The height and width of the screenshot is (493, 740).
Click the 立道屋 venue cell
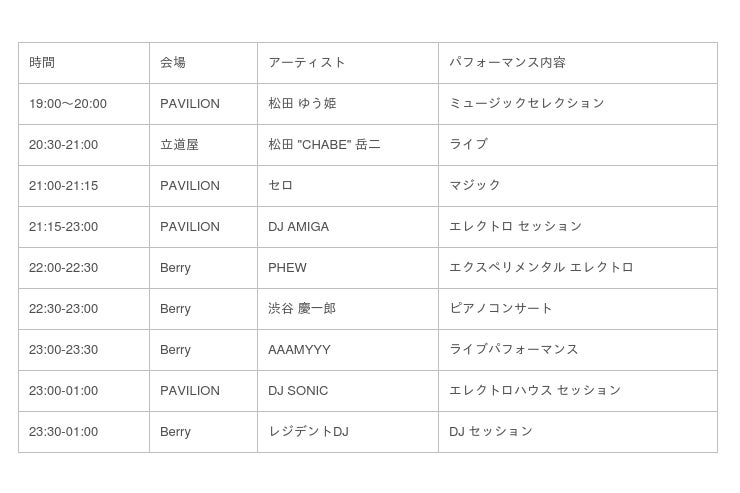(179, 145)
